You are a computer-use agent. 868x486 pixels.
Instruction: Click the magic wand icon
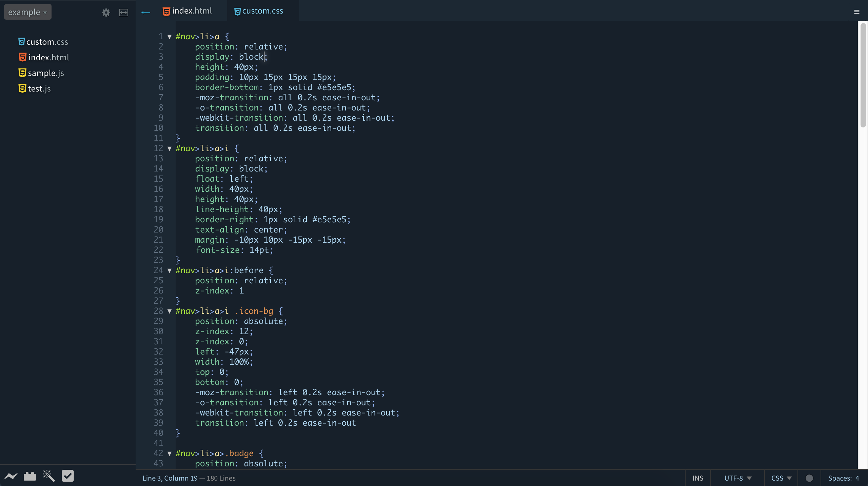(x=49, y=476)
